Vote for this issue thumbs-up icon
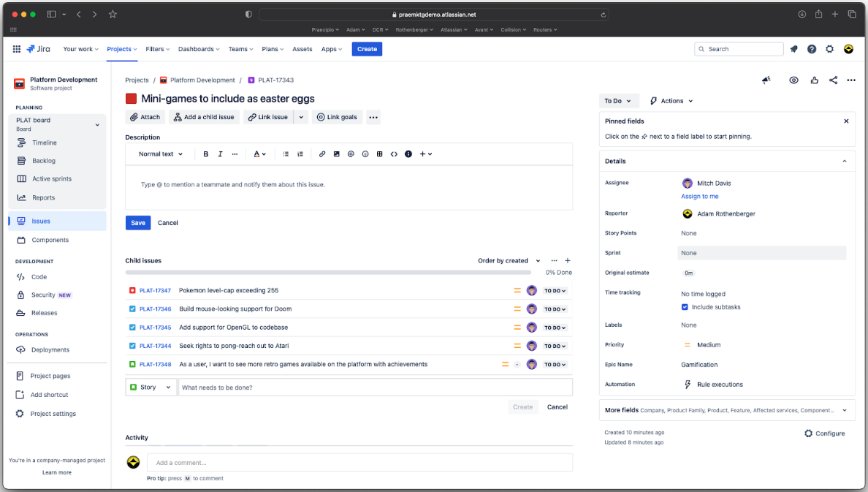The height and width of the screenshot is (492, 868). pyautogui.click(x=815, y=80)
